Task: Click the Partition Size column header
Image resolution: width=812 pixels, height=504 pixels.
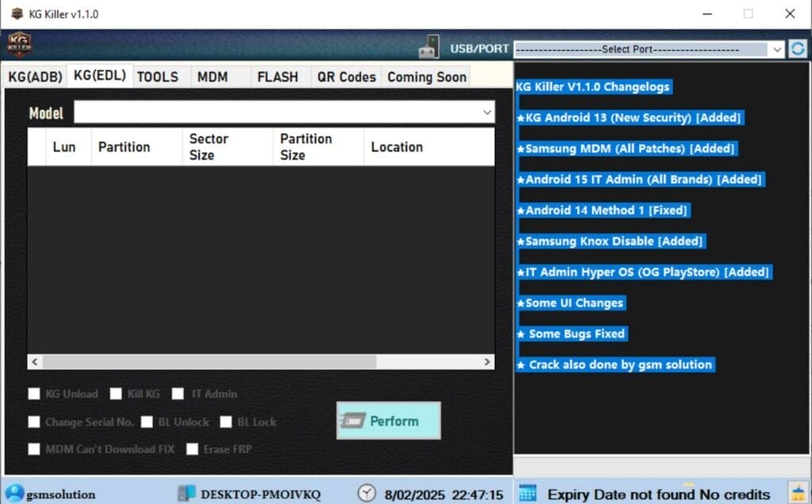Action: point(306,147)
